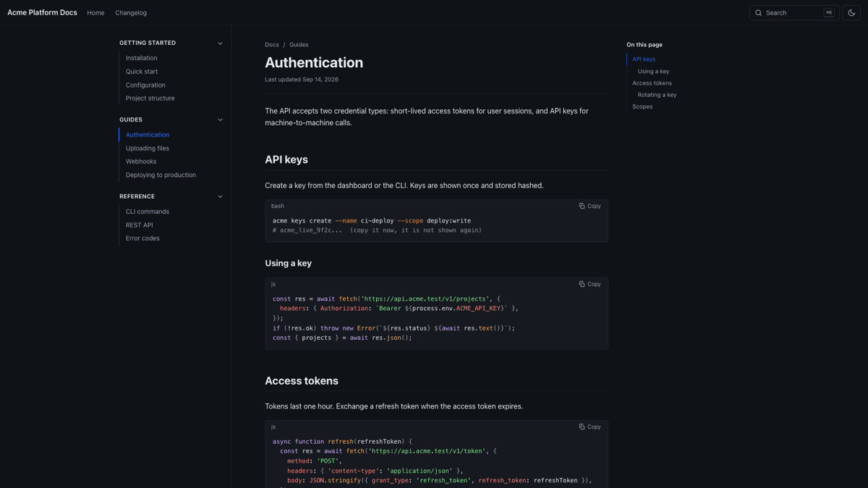Copy the refresh token code block
The image size is (868, 488).
590,427
